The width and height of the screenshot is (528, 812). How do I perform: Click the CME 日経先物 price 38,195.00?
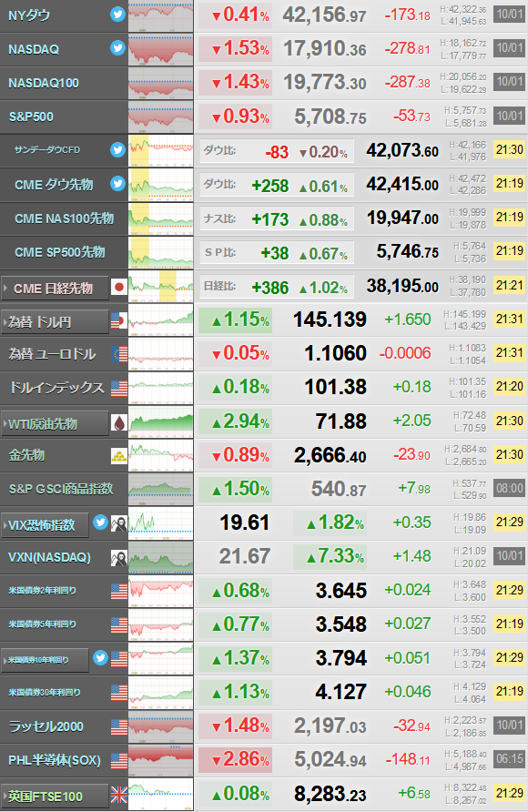(402, 286)
